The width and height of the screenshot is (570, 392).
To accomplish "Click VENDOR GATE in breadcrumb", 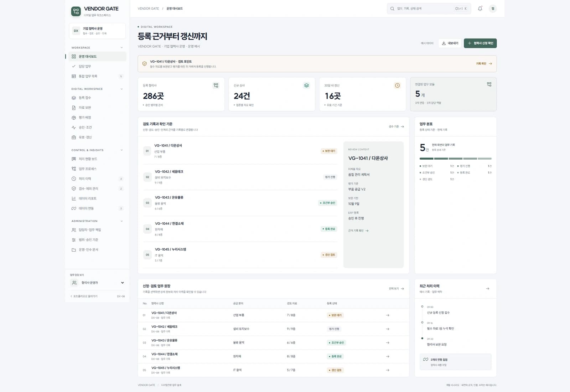I will click(148, 9).
